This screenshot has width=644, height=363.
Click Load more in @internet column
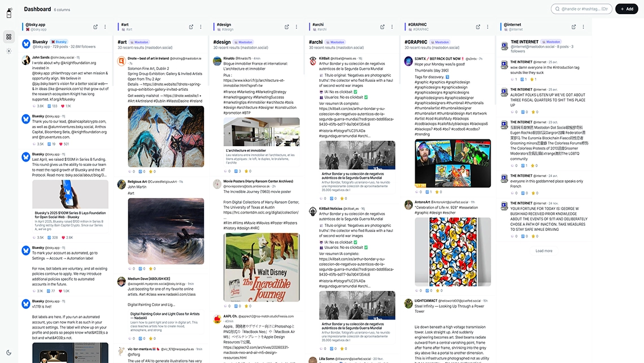point(544,251)
